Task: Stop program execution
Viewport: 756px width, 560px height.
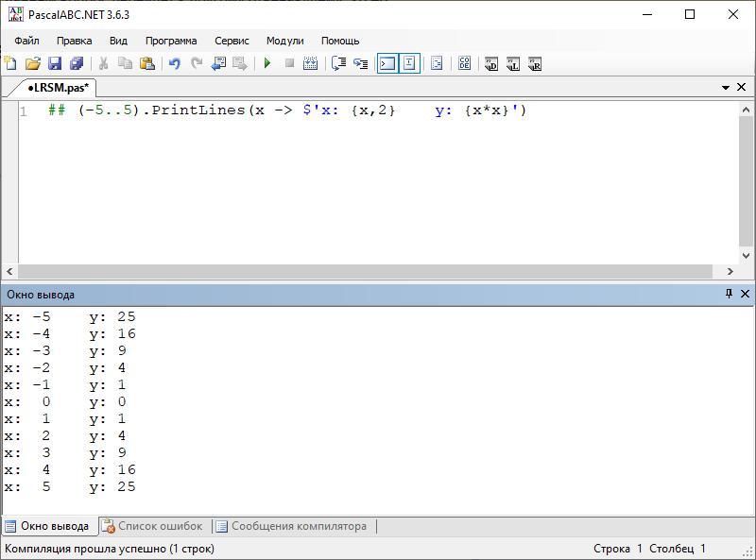Action: pos(289,63)
